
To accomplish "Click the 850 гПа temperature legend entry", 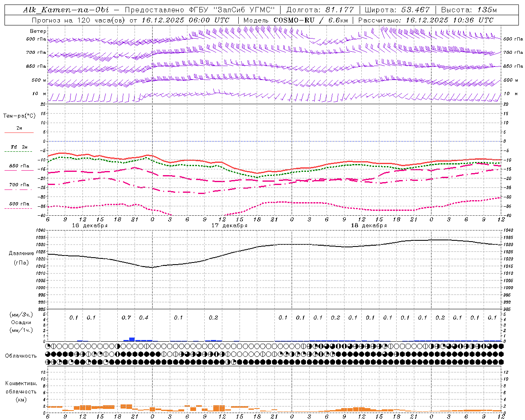I will point(19,166).
